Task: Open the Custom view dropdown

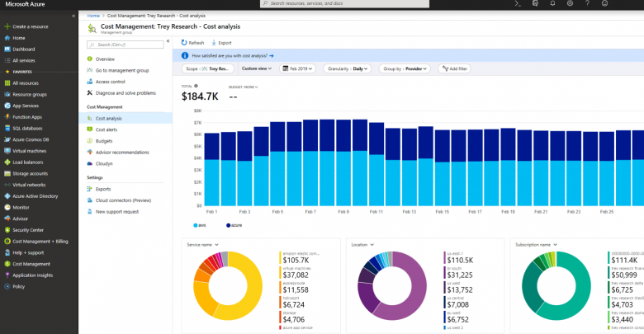Action: coord(257,68)
